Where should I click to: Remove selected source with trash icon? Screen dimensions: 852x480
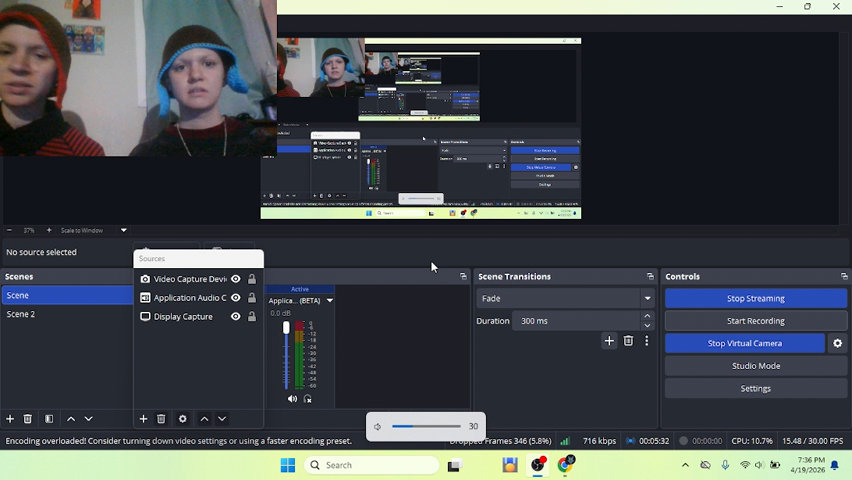point(161,419)
